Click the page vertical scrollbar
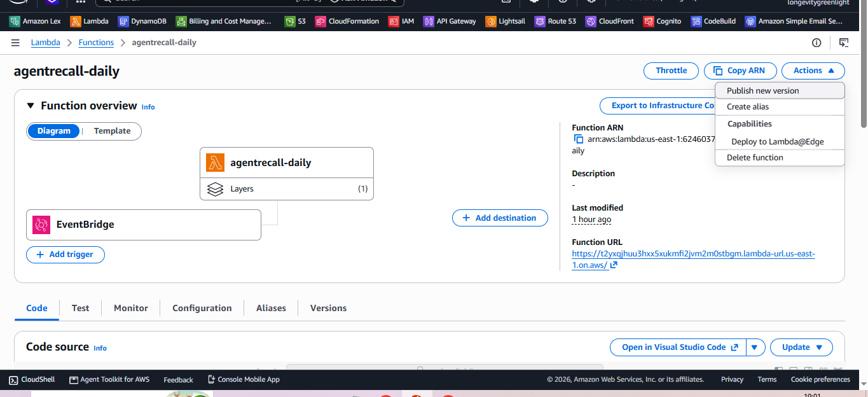 863,64
